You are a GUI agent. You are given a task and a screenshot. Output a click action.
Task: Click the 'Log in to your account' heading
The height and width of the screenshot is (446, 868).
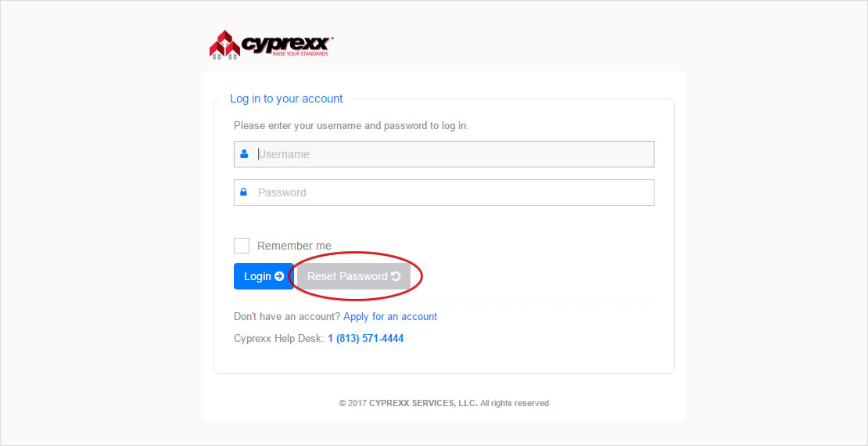[286, 99]
